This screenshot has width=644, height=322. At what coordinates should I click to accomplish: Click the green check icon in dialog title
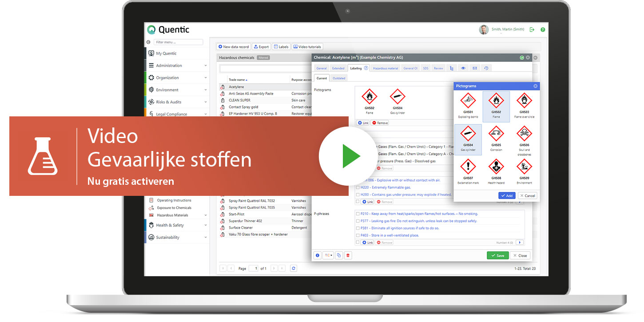522,57
